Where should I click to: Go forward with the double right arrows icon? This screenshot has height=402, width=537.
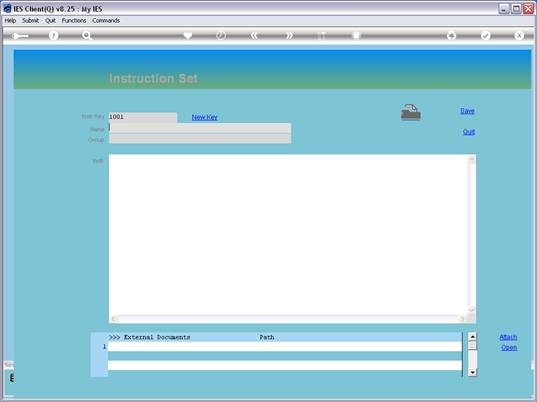(x=289, y=35)
